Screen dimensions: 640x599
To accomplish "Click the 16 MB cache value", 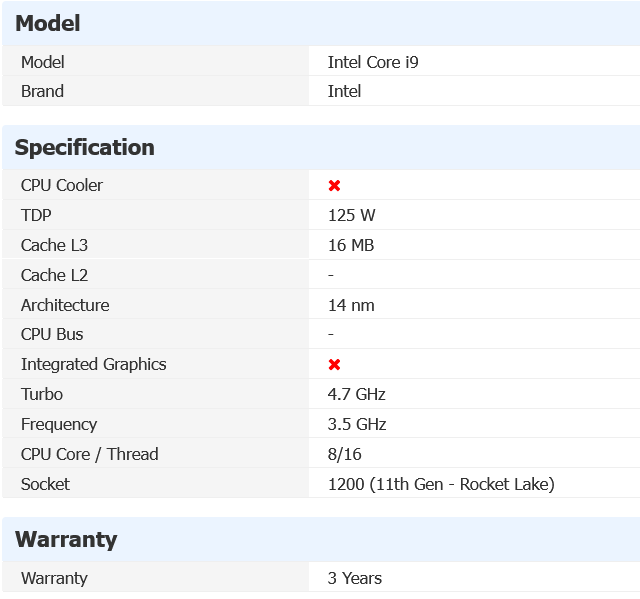I will coord(351,245).
